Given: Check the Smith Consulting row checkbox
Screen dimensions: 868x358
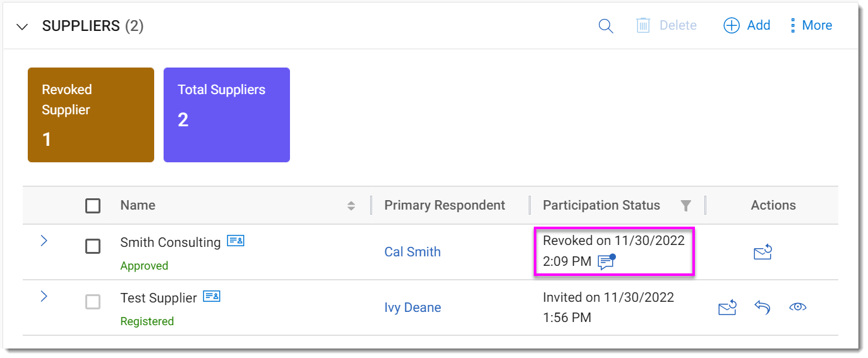Looking at the screenshot, I should pyautogui.click(x=93, y=246).
